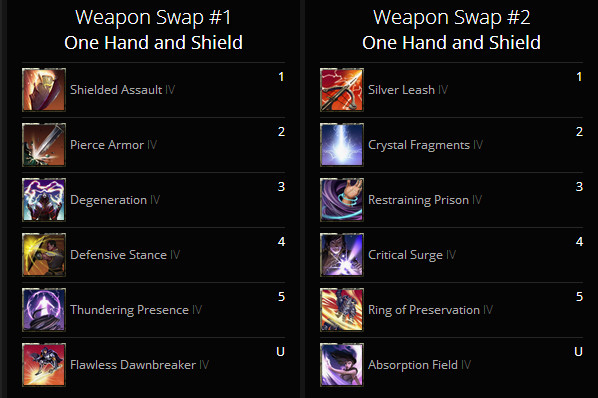Viewport: 598px width, 398px height.
Task: Click the Pierce Armor IV text
Action: point(113,145)
